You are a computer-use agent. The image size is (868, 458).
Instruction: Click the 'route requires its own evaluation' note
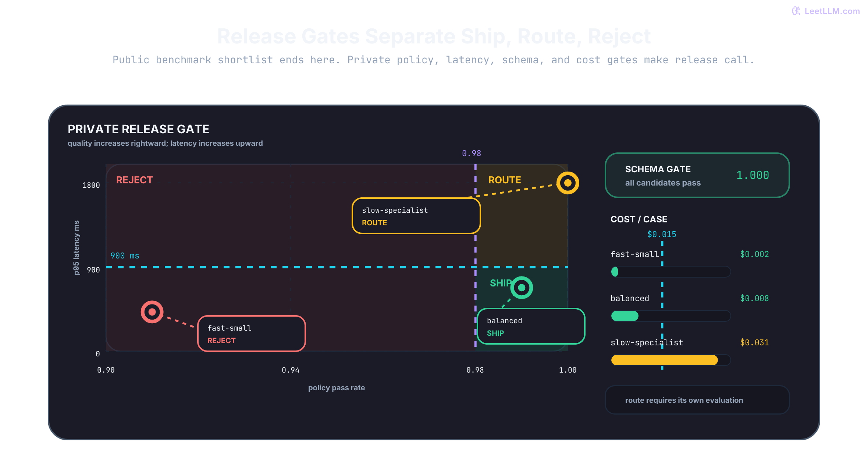pyautogui.click(x=697, y=400)
